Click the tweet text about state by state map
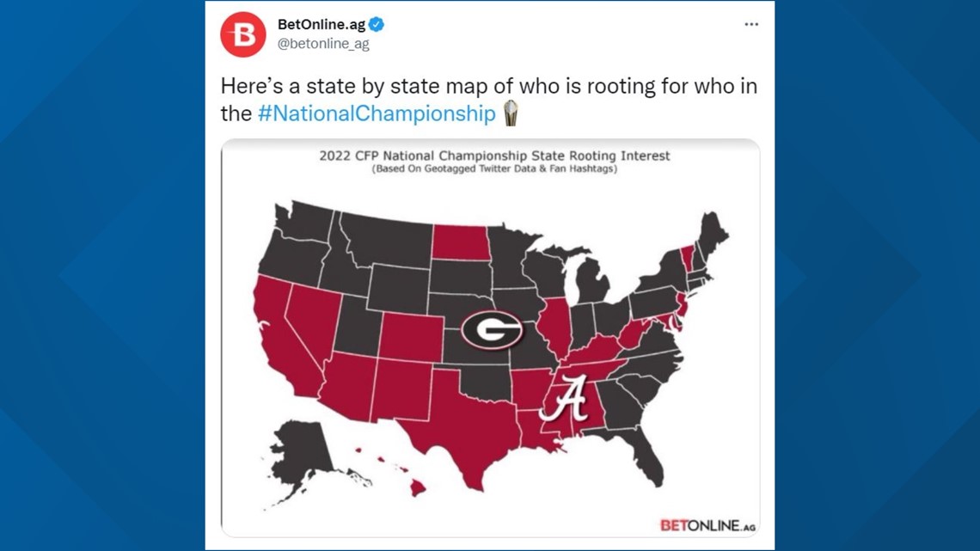Viewport: 980px width, 551px height. click(x=489, y=100)
